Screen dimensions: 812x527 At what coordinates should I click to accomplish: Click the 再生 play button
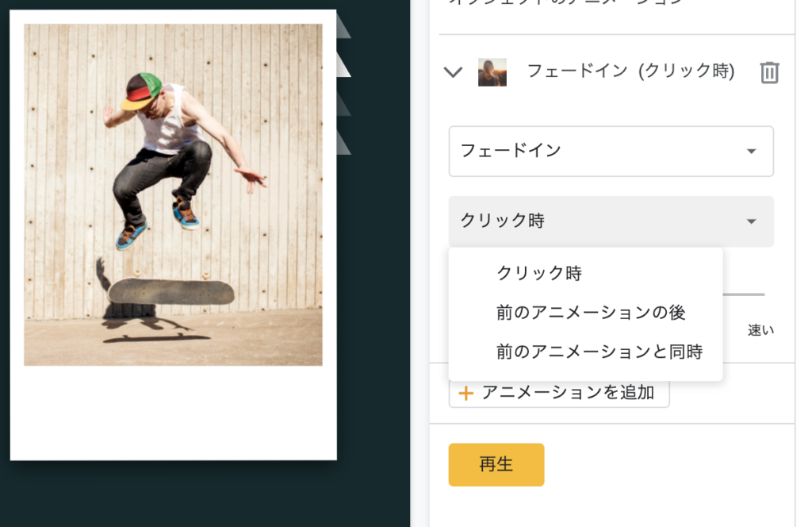tap(496, 464)
